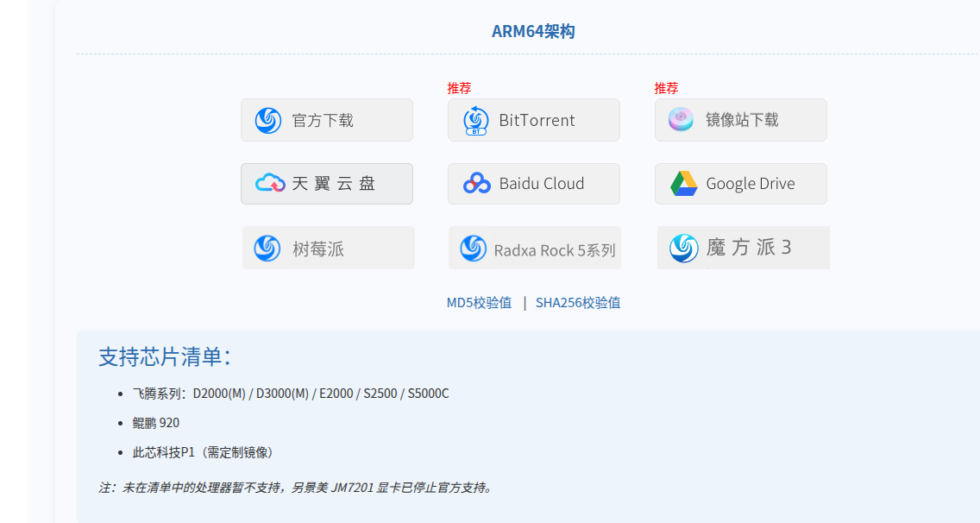Screen dimensions: 980x523
Task: Click the 推荐 label above 镜像站下载
Action: [x=666, y=88]
